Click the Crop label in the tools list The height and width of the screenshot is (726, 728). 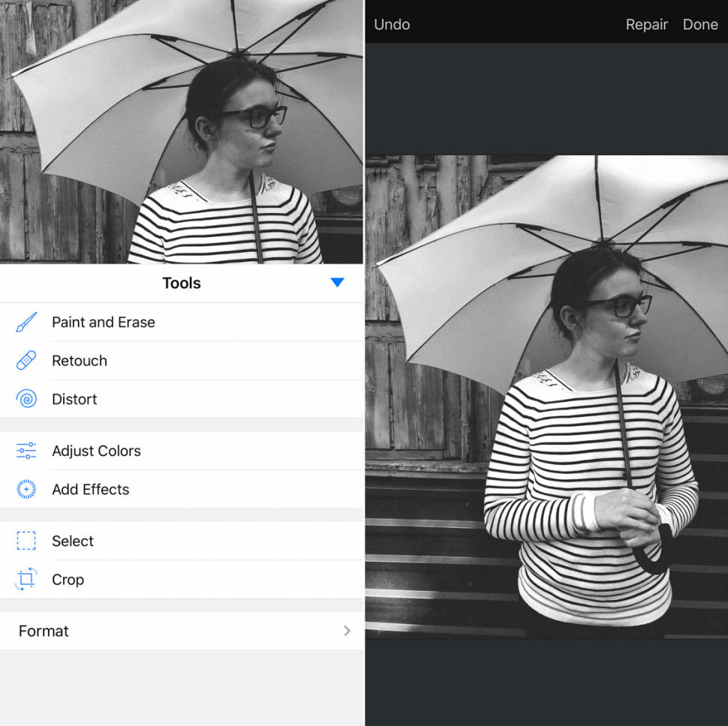pos(68,579)
